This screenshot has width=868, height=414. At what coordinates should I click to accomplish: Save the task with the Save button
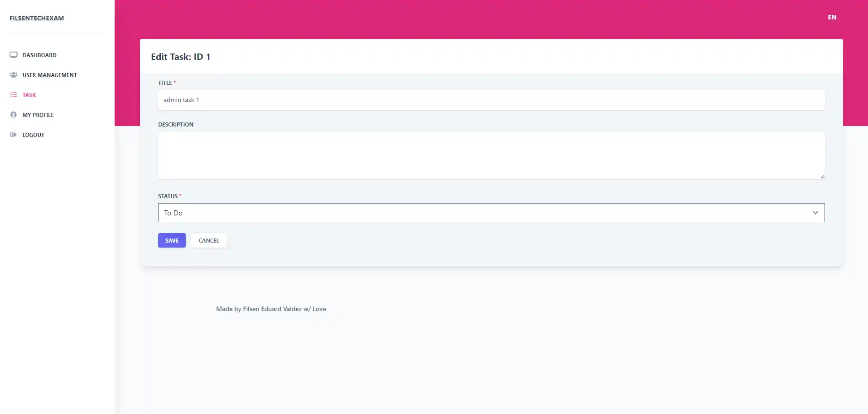coord(172,240)
